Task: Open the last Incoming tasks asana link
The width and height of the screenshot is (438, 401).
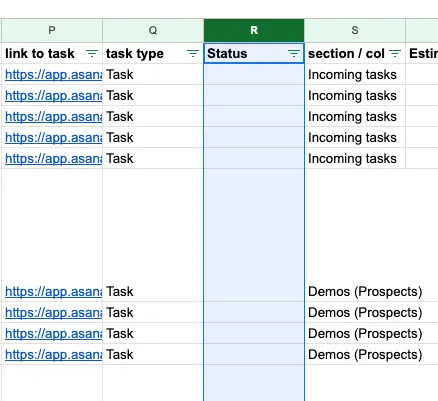Action: pos(54,159)
